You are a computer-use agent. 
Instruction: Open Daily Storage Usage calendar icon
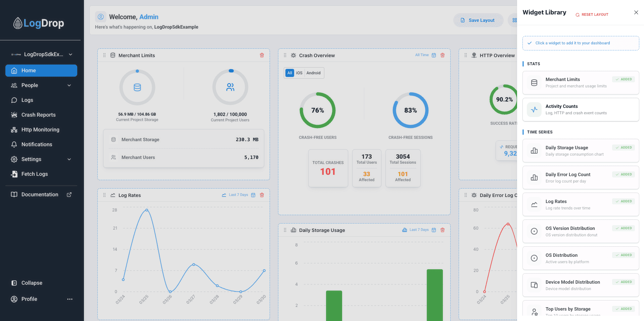point(434,230)
